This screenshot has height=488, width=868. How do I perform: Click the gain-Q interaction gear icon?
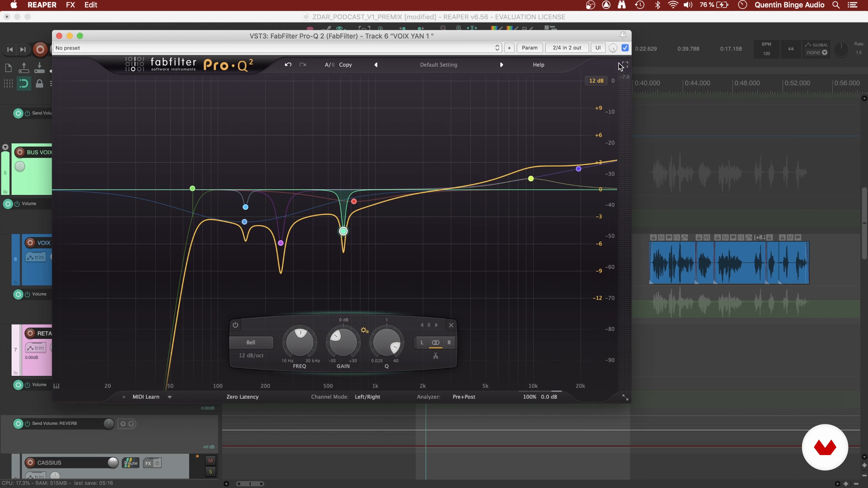pos(365,330)
